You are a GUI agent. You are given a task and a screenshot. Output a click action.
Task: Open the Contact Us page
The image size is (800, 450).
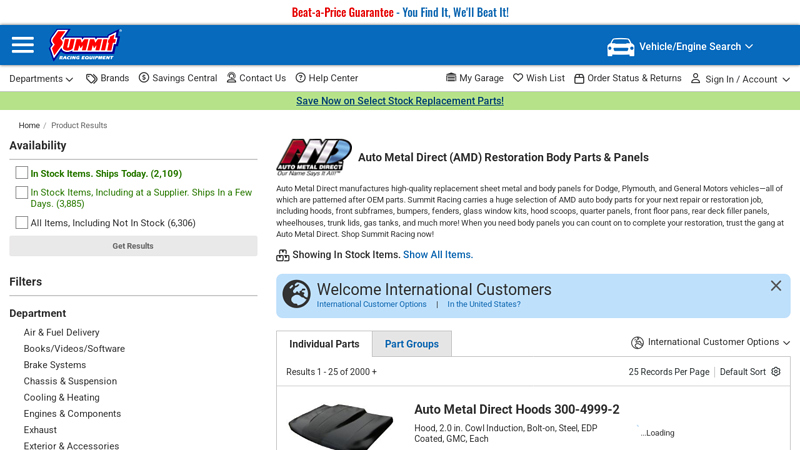pyautogui.click(x=262, y=78)
